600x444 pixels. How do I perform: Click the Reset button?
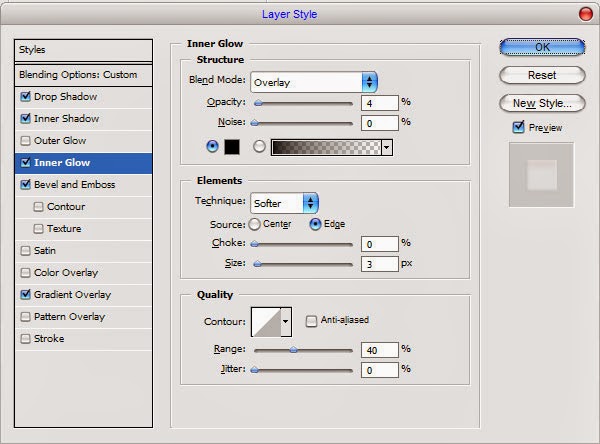pyautogui.click(x=542, y=75)
